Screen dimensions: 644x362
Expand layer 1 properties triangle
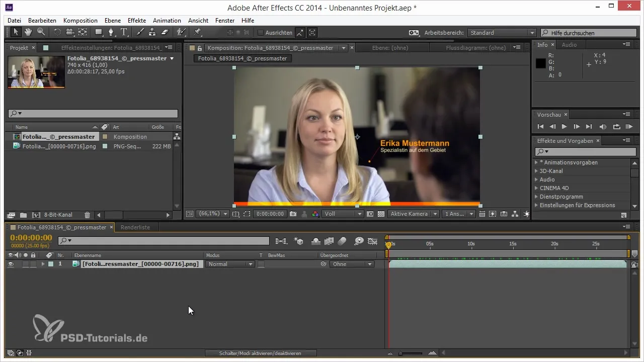tap(43, 264)
